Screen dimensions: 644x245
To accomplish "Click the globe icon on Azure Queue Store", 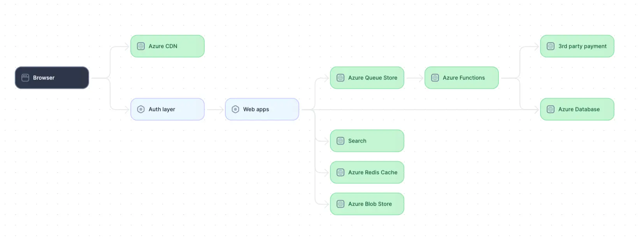I will coord(340,78).
